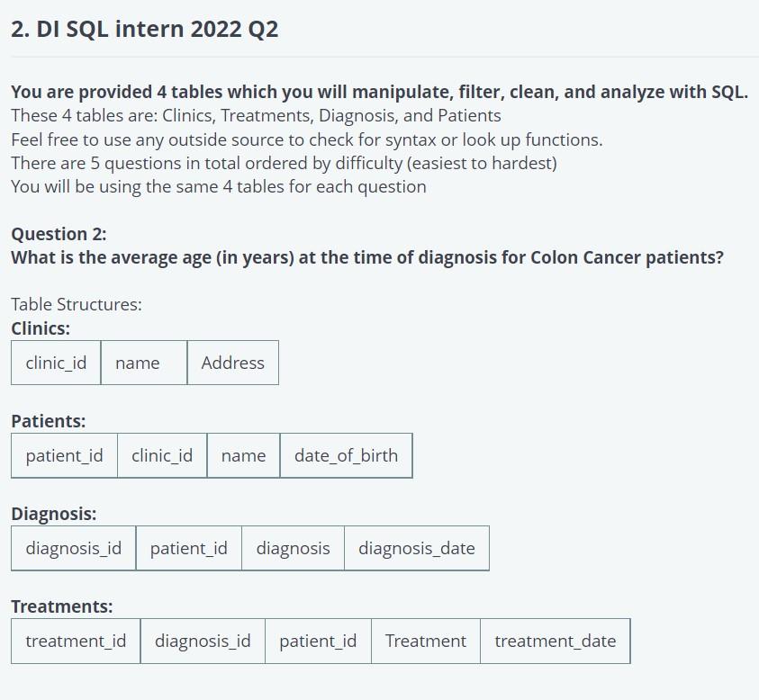
Task: Select clinic_id cell in Patients table
Action: (162, 455)
